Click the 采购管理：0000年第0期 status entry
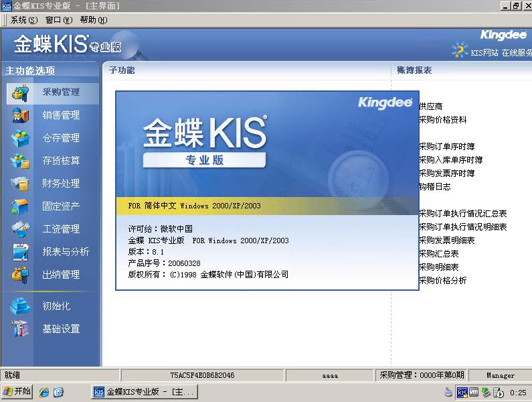This screenshot has height=402, width=532. 422,375
